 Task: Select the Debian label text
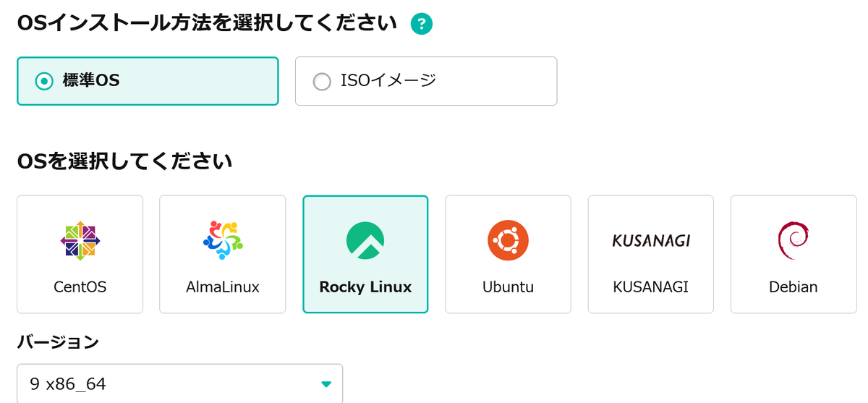coord(793,287)
